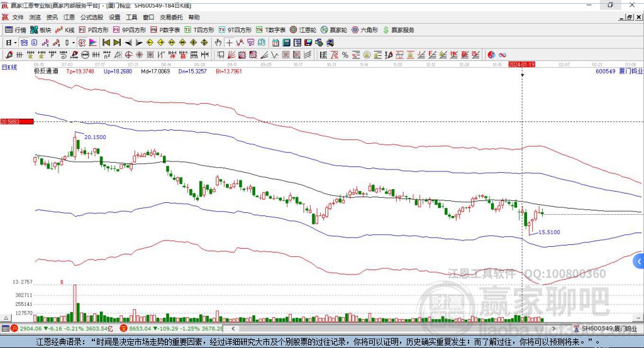
Task: Click the Bt=13.7961 value
Action: (229, 71)
